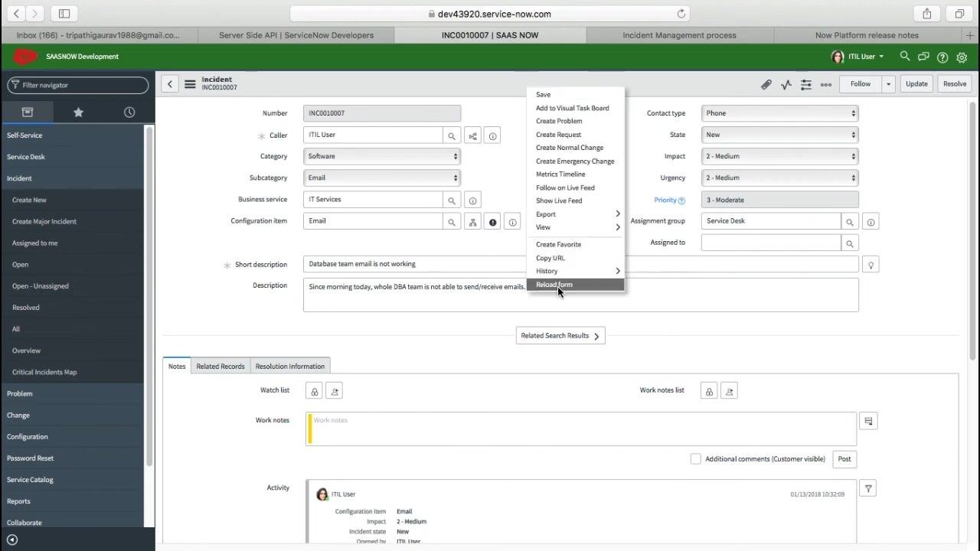Click the Work notes text field

pyautogui.click(x=581, y=429)
